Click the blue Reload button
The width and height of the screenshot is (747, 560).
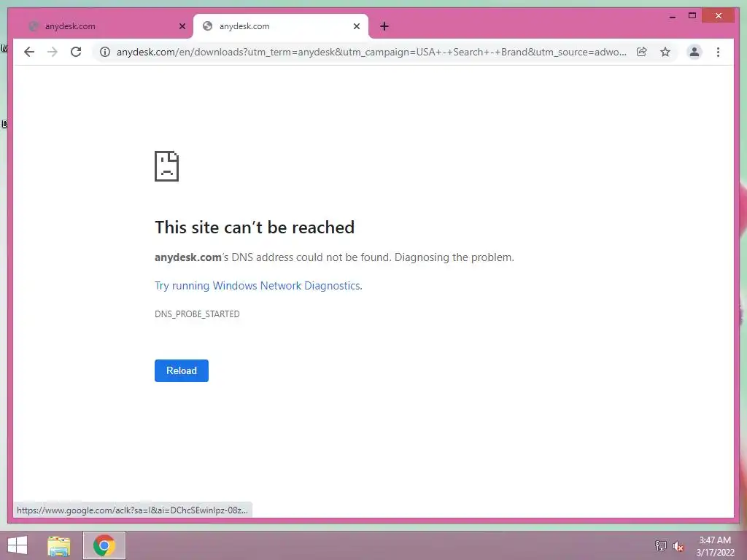click(182, 370)
